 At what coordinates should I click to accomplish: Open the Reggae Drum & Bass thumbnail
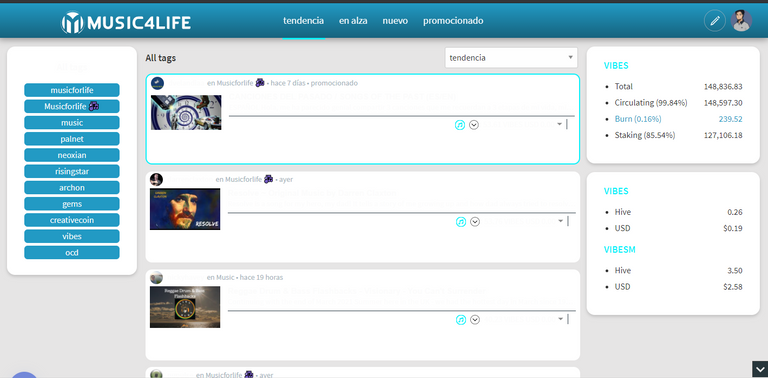[x=185, y=307]
